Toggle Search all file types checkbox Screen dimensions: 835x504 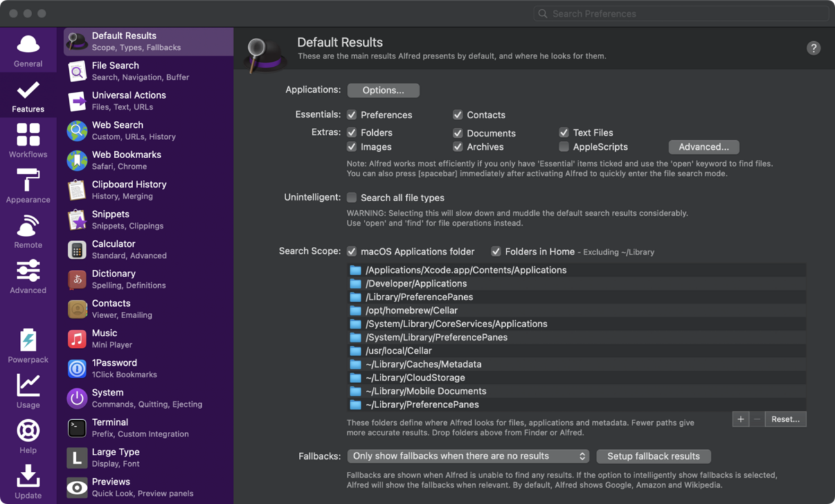[352, 198]
